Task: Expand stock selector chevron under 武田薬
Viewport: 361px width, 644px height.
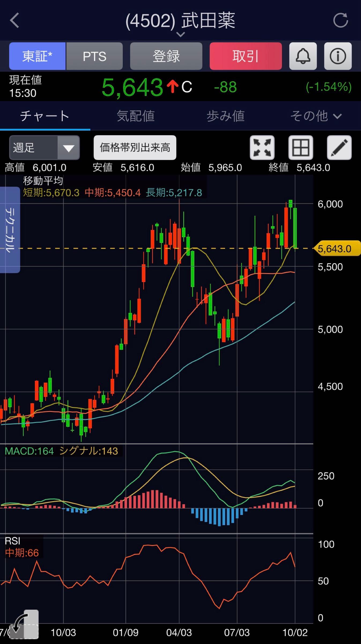Action: click(181, 34)
